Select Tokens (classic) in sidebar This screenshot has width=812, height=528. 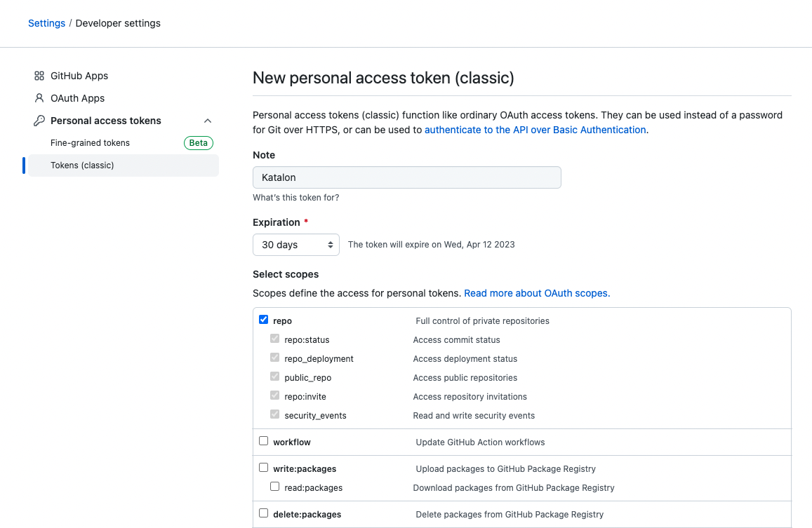point(82,165)
